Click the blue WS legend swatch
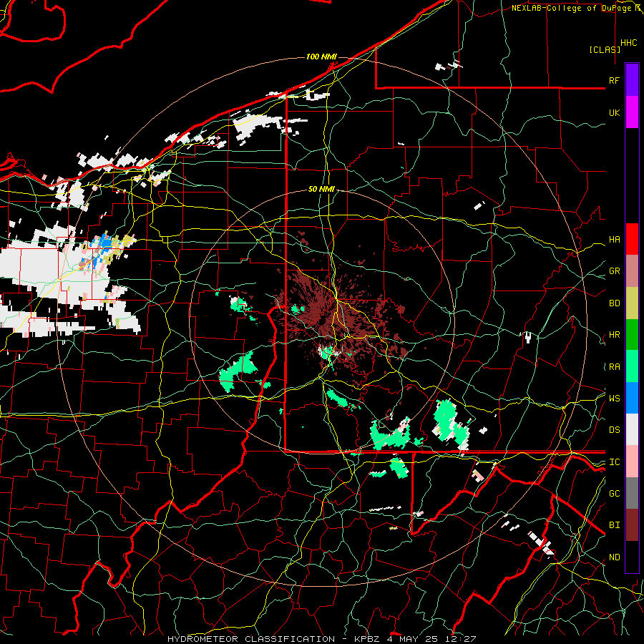 click(x=632, y=398)
